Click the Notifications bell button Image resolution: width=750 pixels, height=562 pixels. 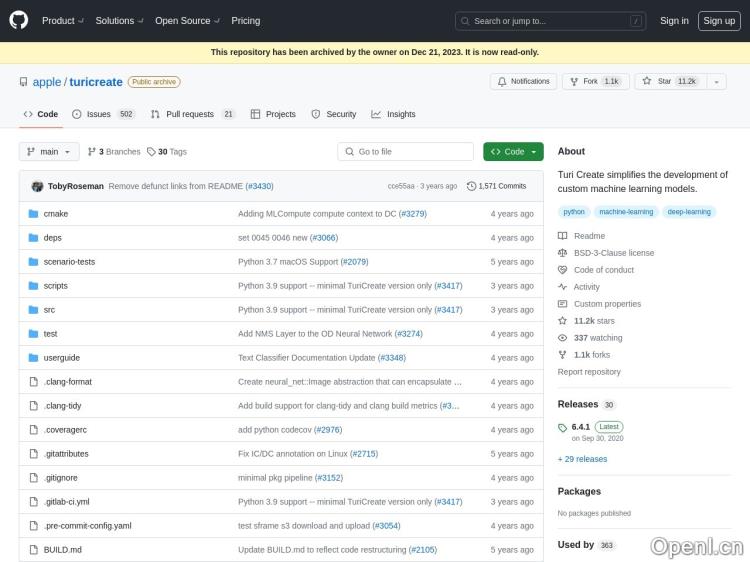tap(523, 81)
